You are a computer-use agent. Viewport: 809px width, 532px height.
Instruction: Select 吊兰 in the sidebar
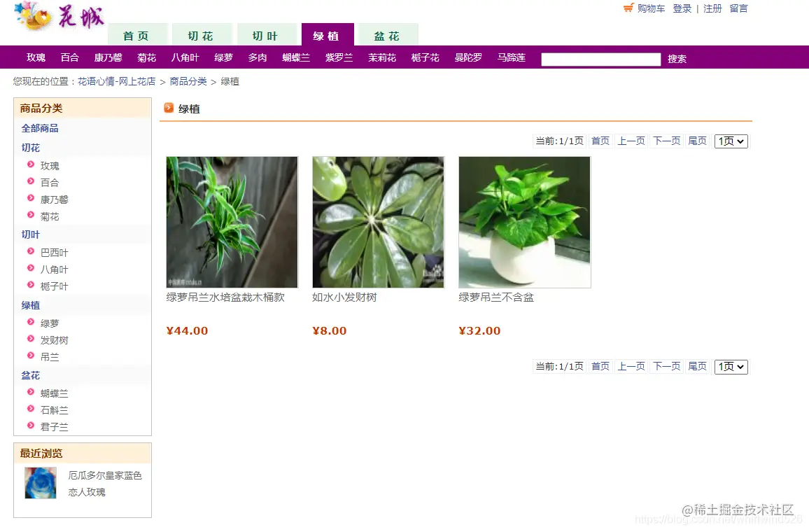click(50, 357)
